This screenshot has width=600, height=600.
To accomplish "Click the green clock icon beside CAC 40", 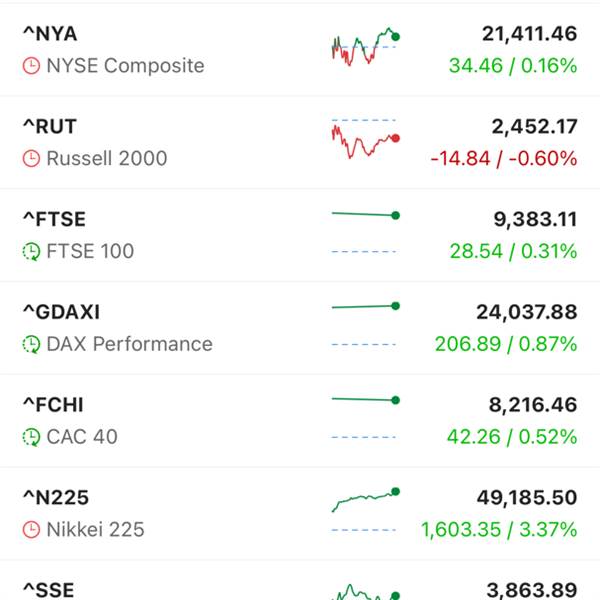I will click(31, 437).
